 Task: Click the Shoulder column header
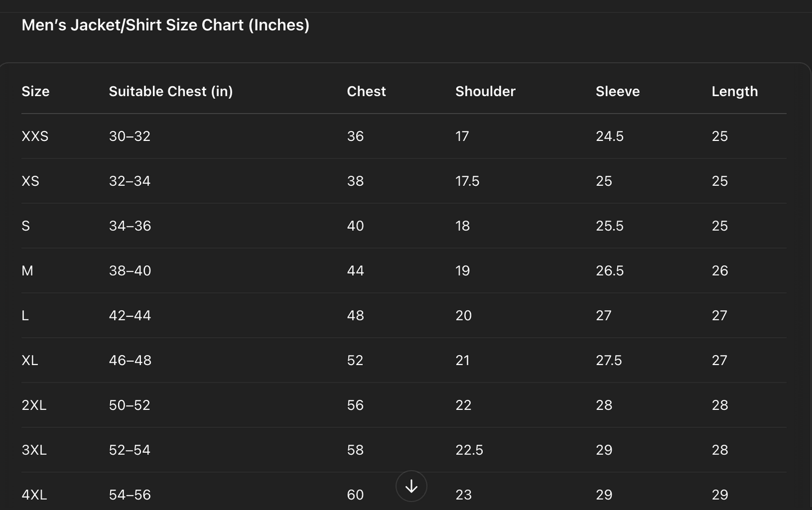485,92
